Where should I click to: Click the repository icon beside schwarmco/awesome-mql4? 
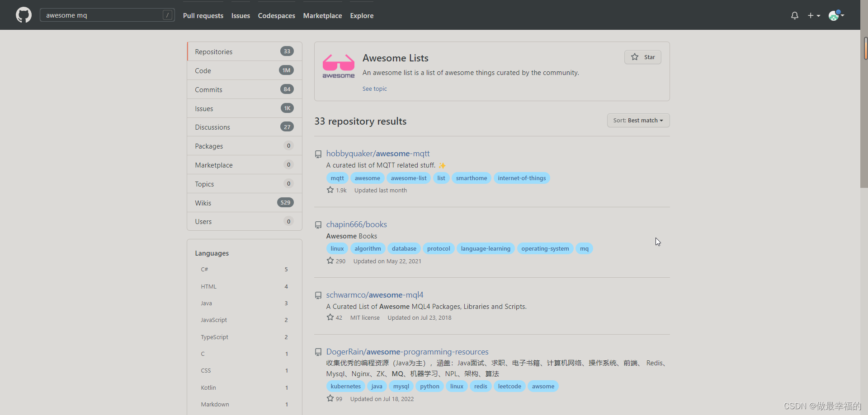click(x=318, y=295)
